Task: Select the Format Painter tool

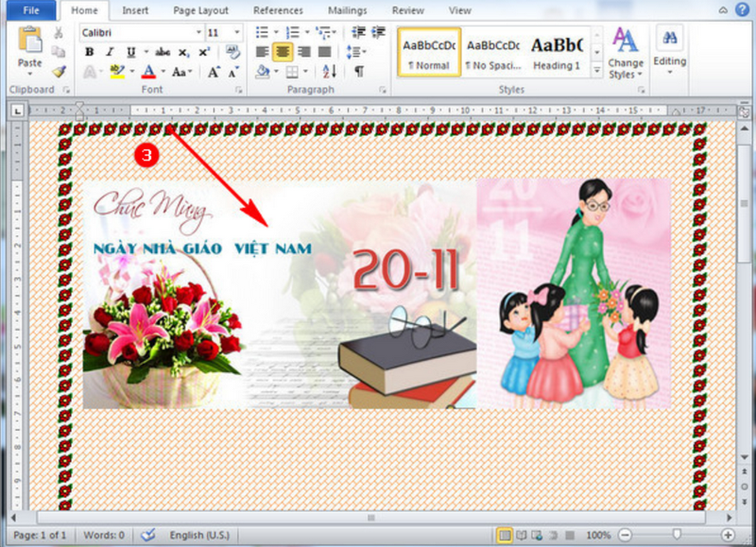Action: (x=59, y=72)
